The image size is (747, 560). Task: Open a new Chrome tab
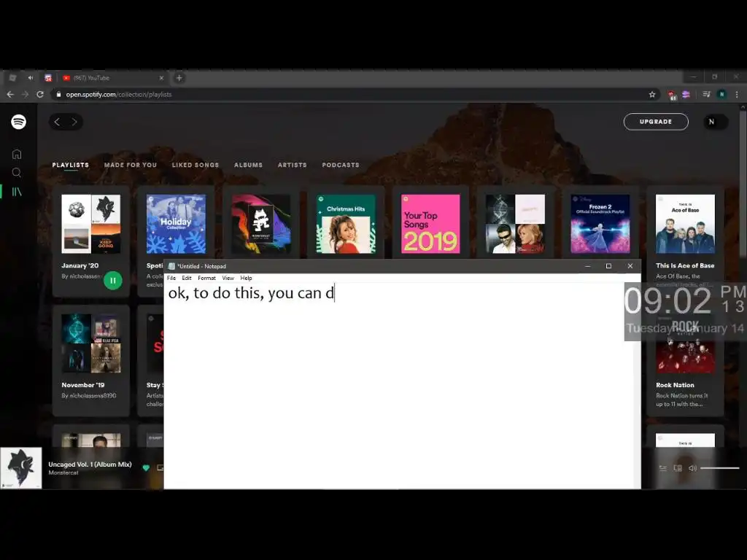pyautogui.click(x=179, y=77)
